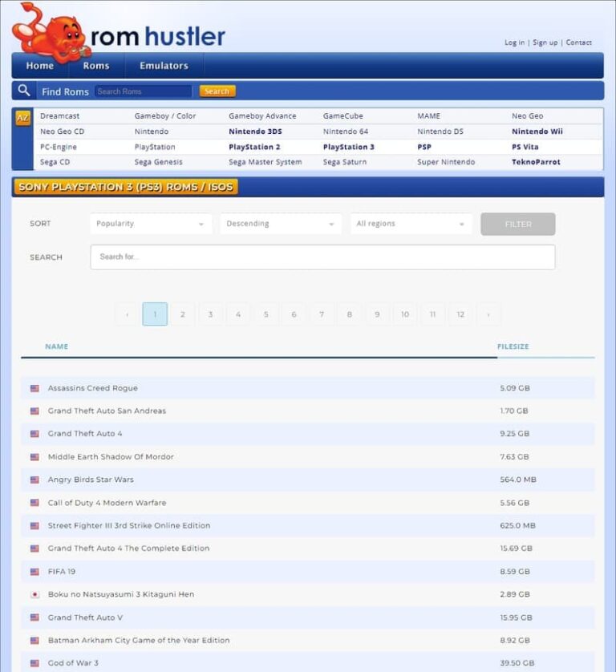Click the FILTER button
616x672 pixels.
(518, 224)
